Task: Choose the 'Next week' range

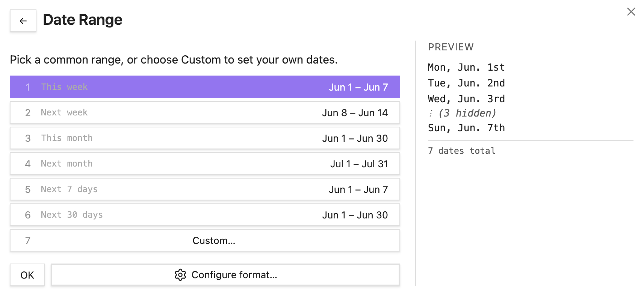Action: [205, 112]
